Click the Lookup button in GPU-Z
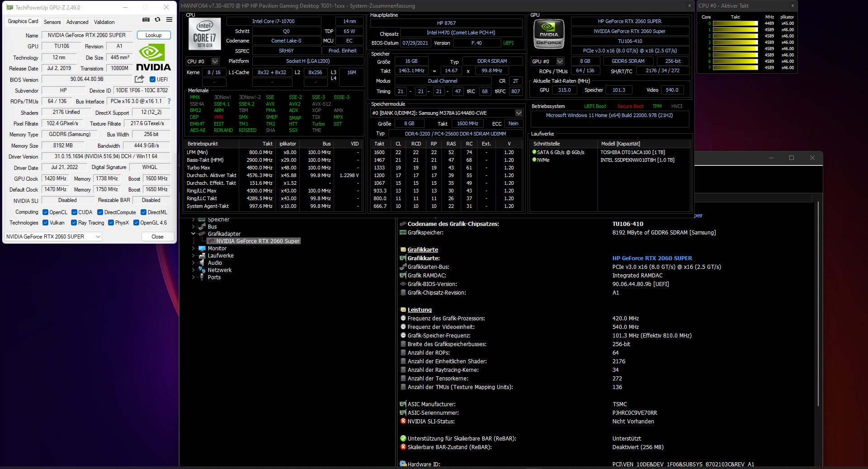The height and width of the screenshot is (469, 868). coord(154,35)
